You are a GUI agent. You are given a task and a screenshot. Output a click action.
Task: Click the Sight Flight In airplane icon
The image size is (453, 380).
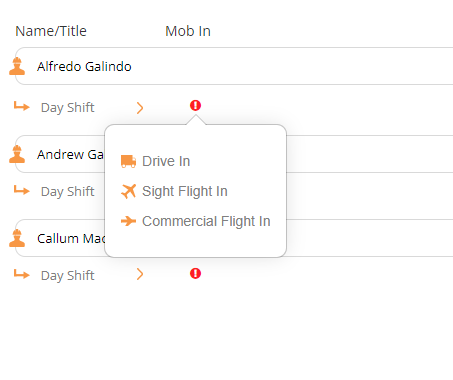coord(128,191)
